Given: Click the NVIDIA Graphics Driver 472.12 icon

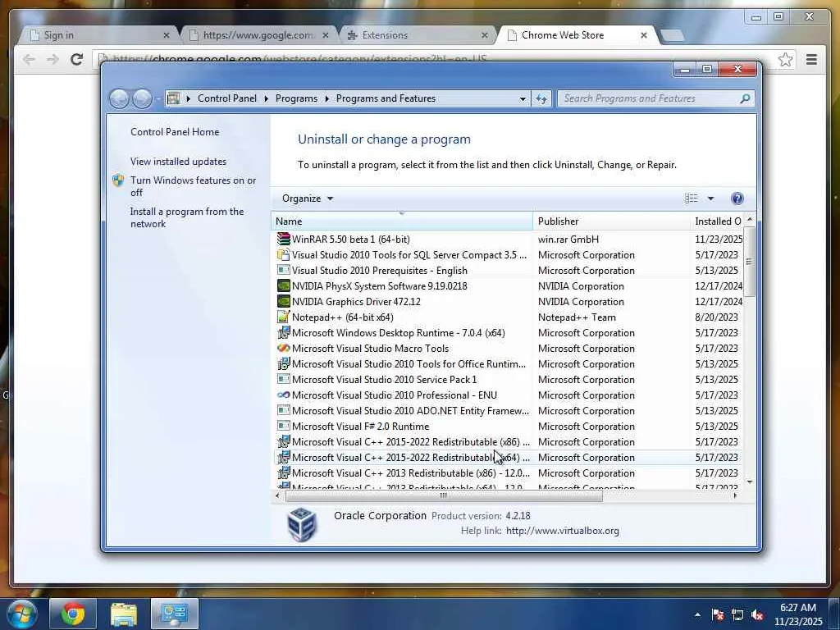Looking at the screenshot, I should point(283,301).
